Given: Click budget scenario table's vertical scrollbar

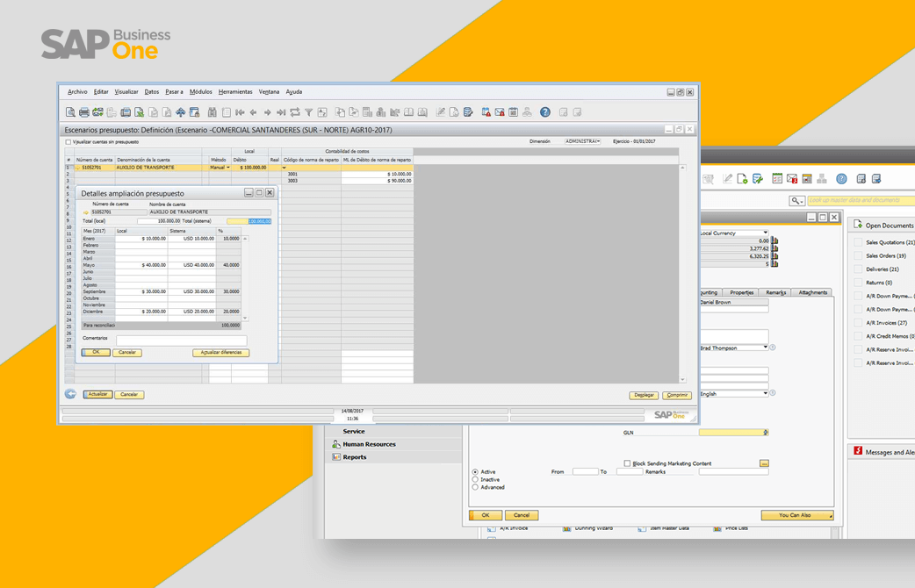Looking at the screenshot, I should click(x=683, y=273).
